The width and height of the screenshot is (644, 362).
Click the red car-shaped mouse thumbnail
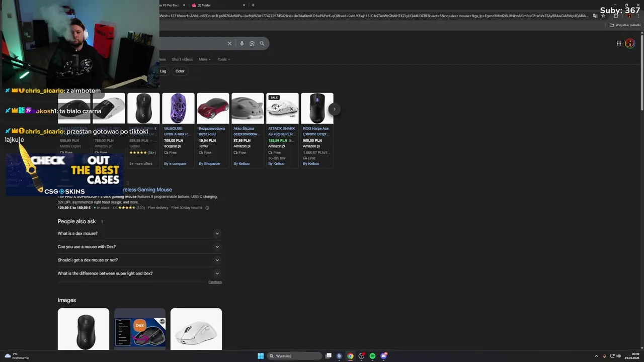tap(213, 108)
